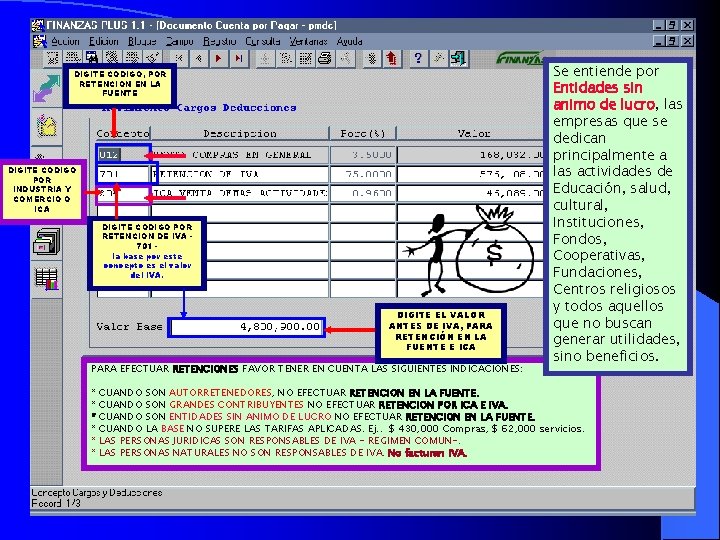Click the exit door icon in toolbar
The height and width of the screenshot is (540, 720).
point(458,58)
